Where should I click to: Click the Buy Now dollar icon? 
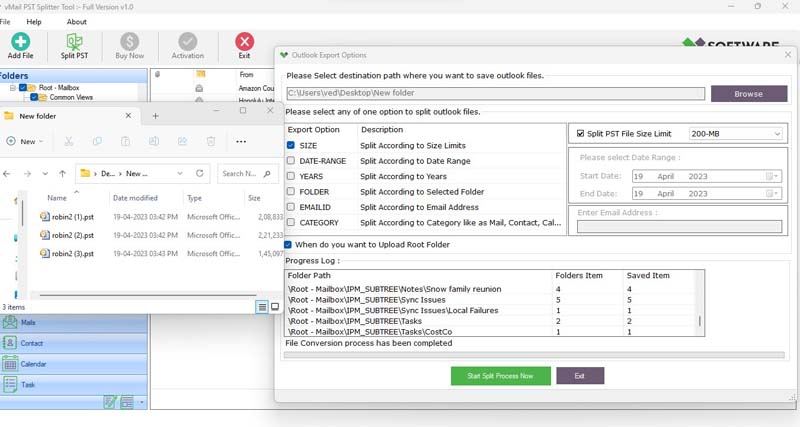[130, 41]
